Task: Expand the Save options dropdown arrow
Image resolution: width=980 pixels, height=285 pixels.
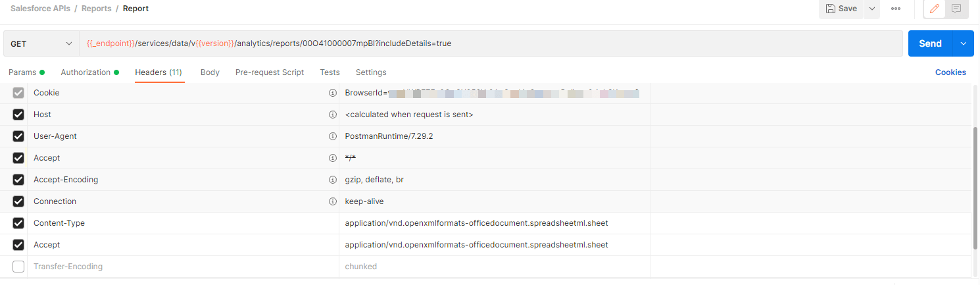Action: [871, 9]
